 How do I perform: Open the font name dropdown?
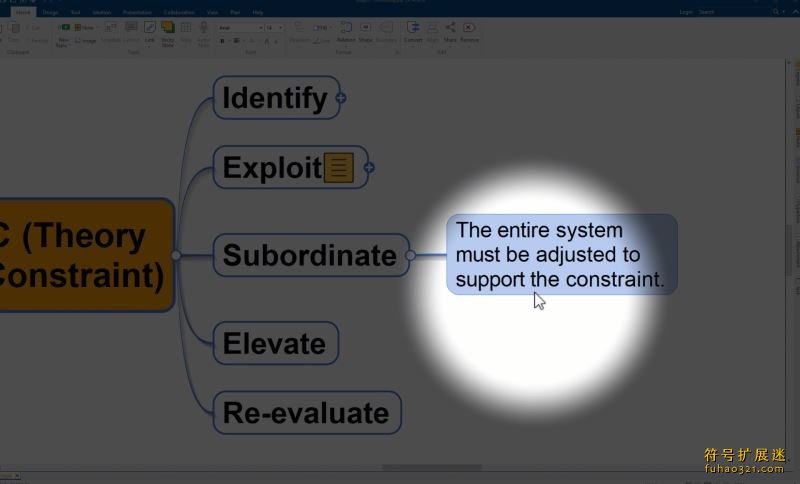[x=261, y=28]
